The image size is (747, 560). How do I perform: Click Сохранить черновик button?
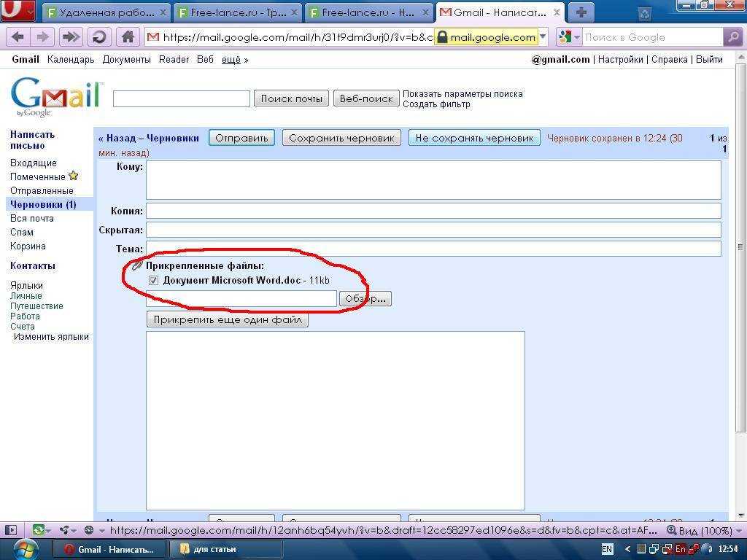tap(341, 138)
